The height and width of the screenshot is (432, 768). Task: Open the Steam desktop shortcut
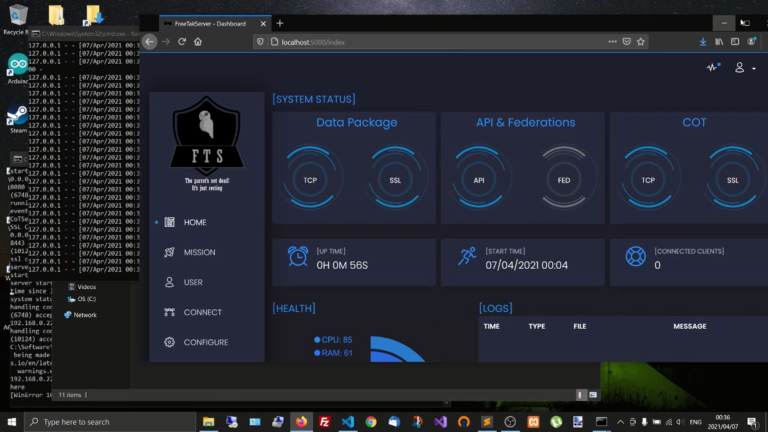(x=18, y=120)
